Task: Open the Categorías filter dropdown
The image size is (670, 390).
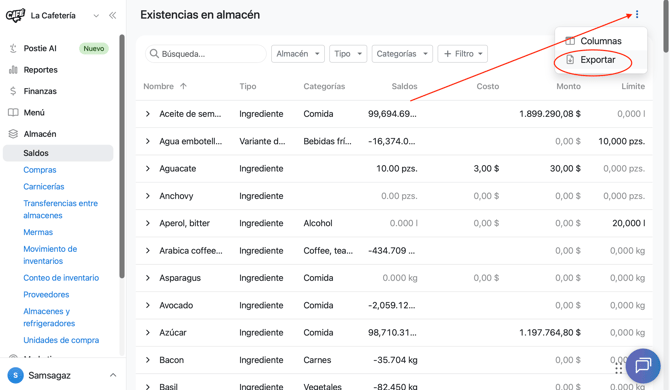Action: pyautogui.click(x=402, y=54)
